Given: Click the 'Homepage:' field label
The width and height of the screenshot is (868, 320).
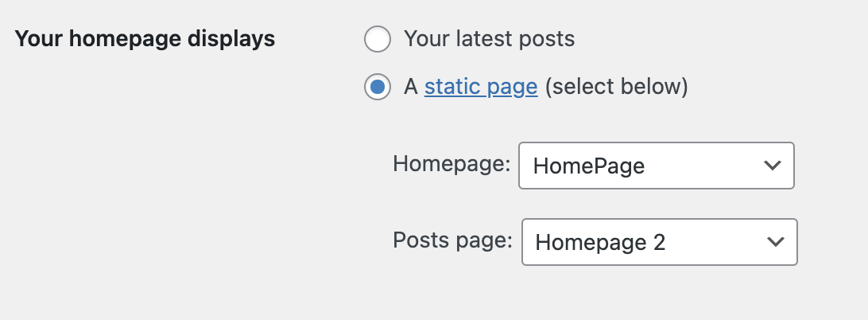Looking at the screenshot, I should (x=451, y=165).
